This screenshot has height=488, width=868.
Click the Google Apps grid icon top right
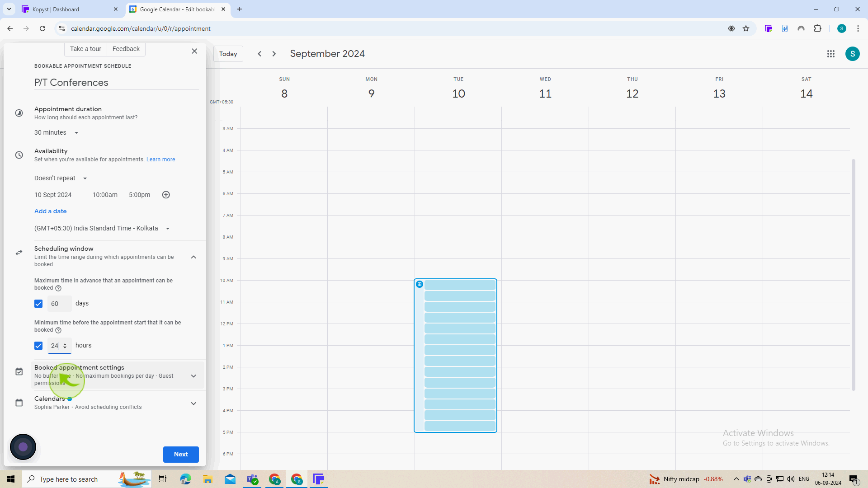pyautogui.click(x=830, y=53)
